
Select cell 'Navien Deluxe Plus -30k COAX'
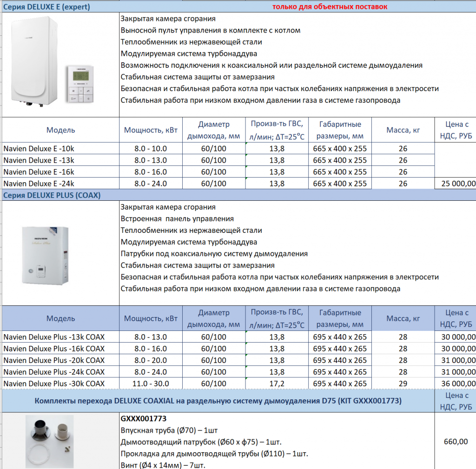tap(61, 383)
